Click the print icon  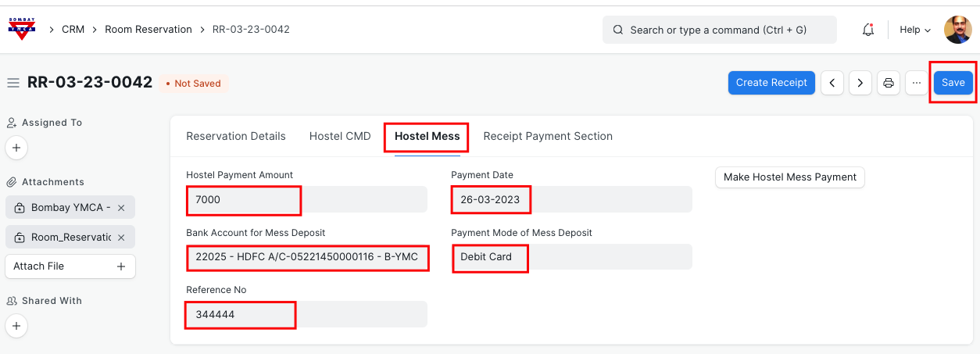click(x=888, y=83)
